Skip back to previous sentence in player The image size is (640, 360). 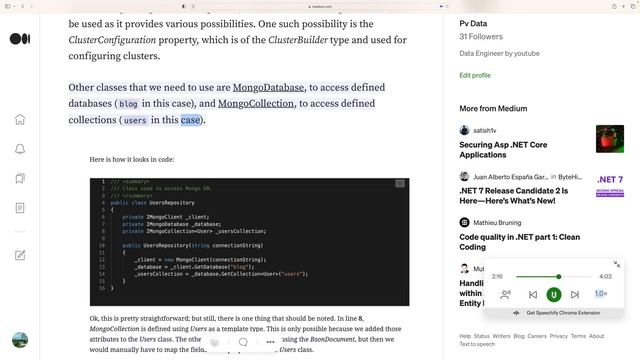tap(533, 294)
